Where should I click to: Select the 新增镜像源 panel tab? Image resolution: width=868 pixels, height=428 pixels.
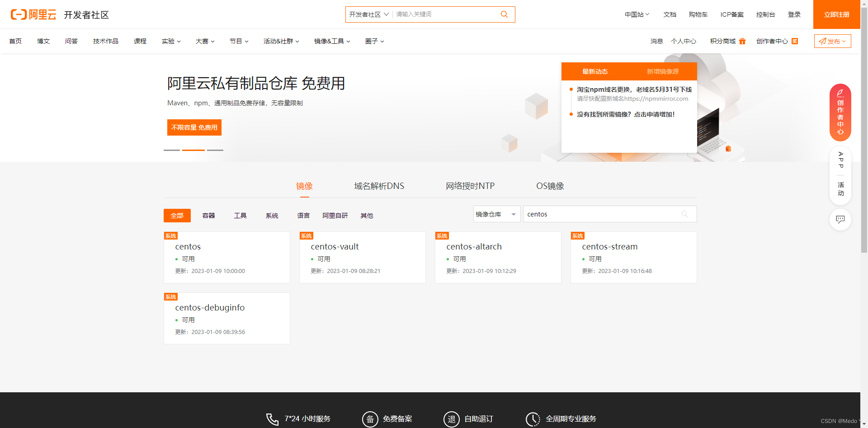pos(663,71)
